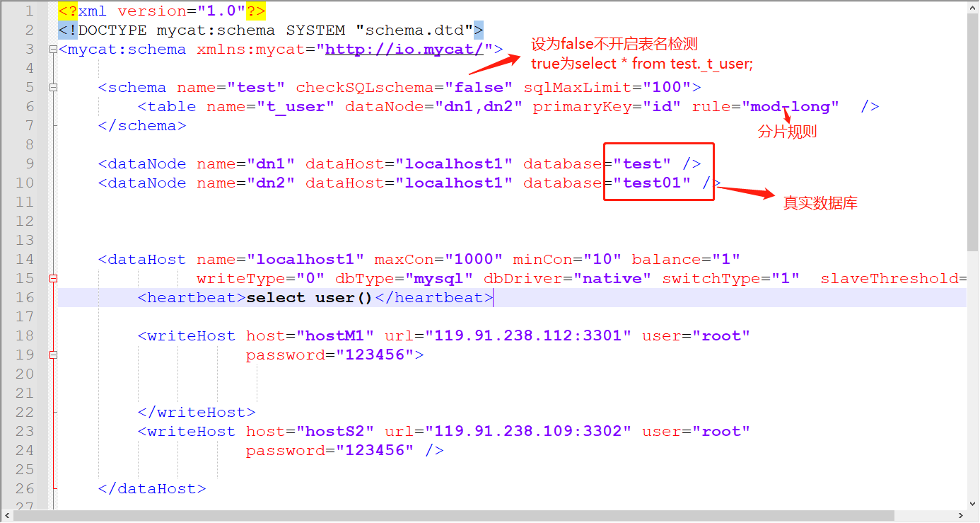The width and height of the screenshot is (980, 523).
Task: Click the horizontal scrollbar left arrow
Action: coord(7,517)
